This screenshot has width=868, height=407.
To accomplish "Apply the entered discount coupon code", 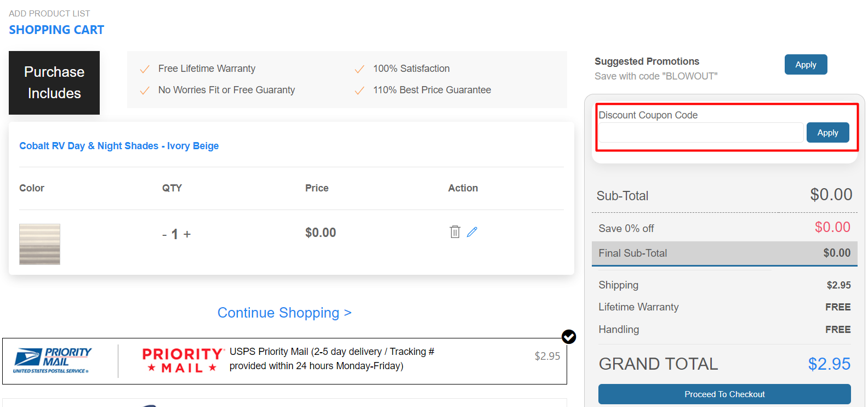I will pyautogui.click(x=827, y=133).
